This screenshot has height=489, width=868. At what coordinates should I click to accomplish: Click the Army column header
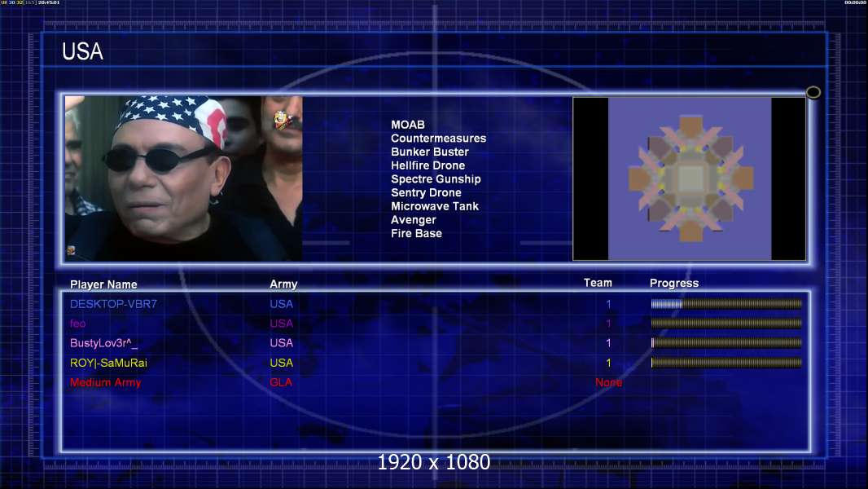pos(283,284)
